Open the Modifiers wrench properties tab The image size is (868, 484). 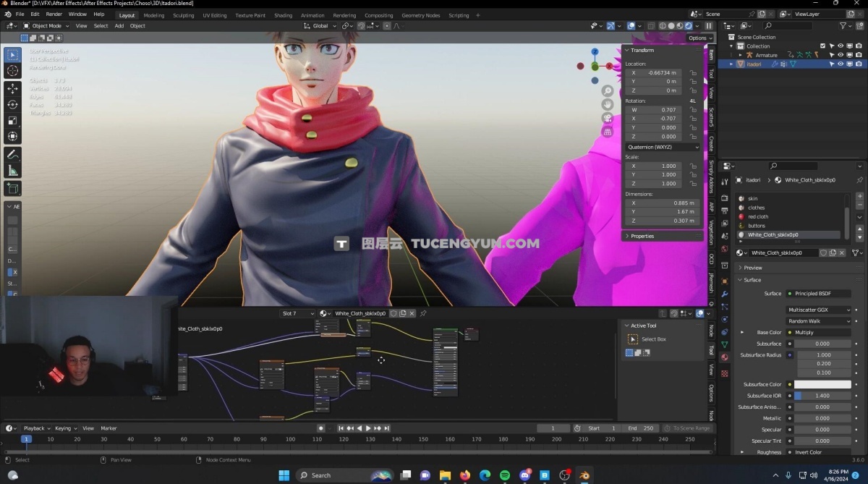725,294
